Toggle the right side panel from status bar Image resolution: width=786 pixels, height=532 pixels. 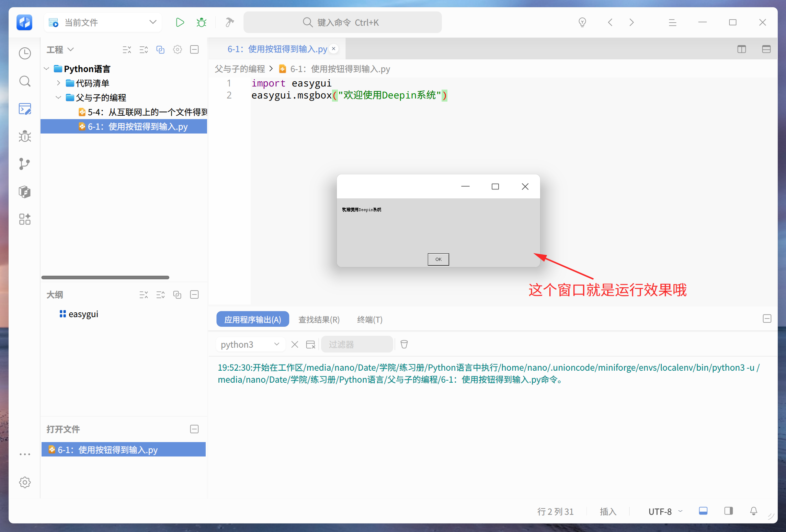[729, 511]
